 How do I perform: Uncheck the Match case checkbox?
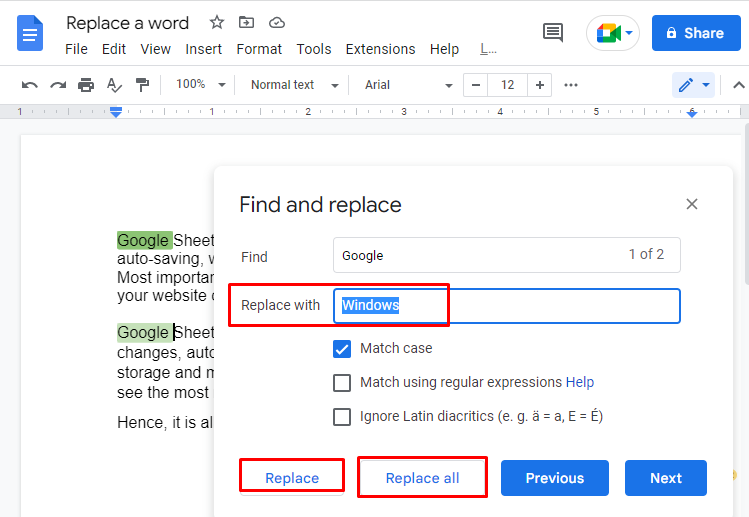click(x=342, y=349)
